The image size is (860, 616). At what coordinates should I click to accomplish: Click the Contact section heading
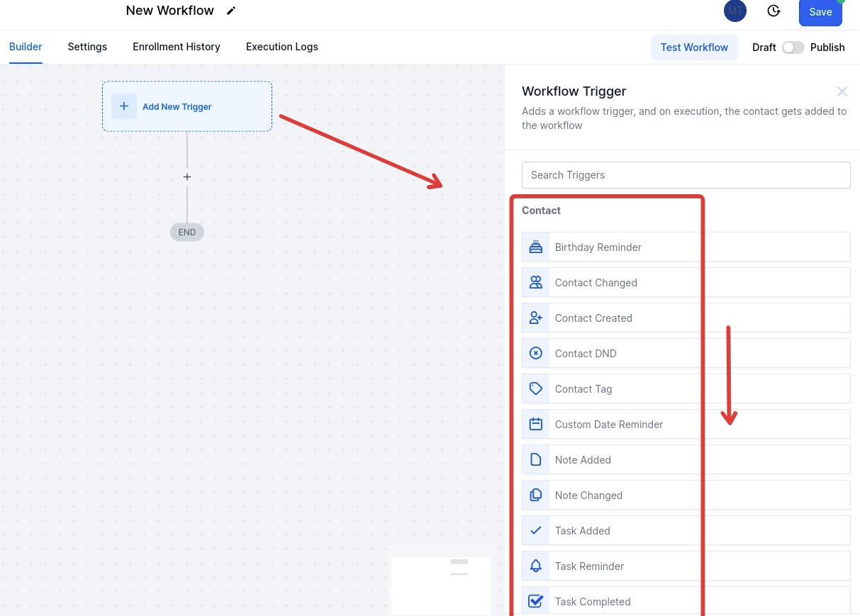(x=541, y=211)
